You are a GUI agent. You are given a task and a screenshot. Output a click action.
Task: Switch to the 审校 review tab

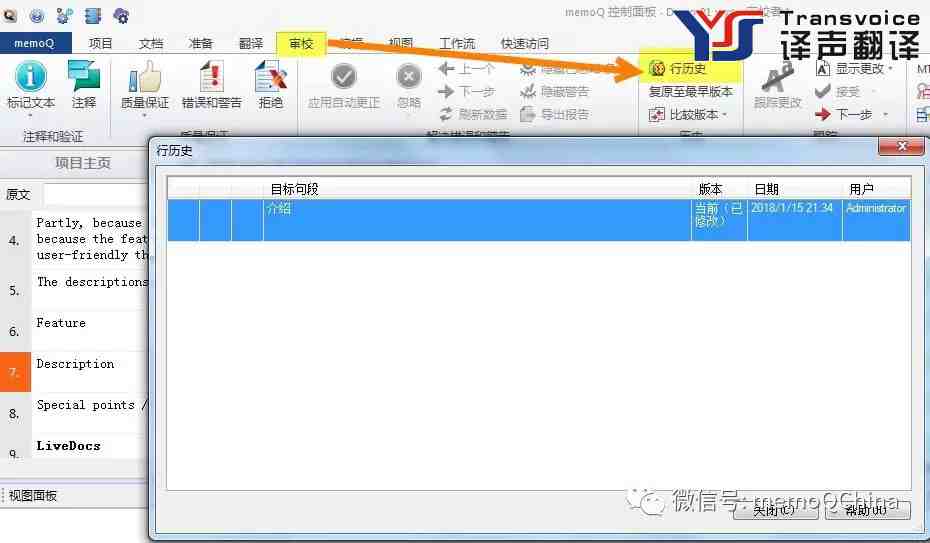(301, 43)
